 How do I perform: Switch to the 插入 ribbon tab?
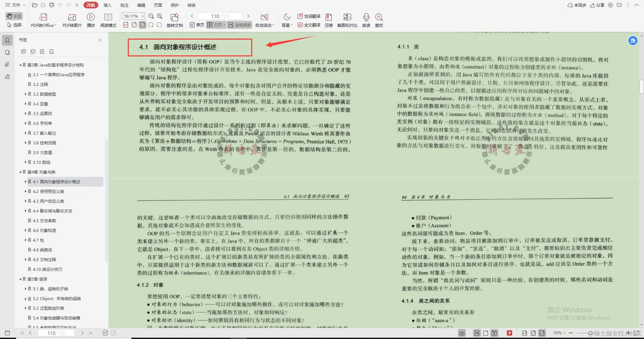pos(107,5)
